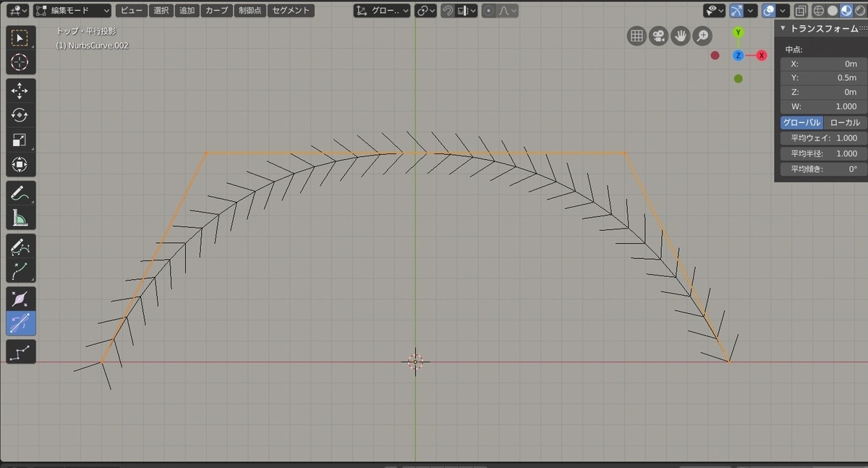
Task: Click the highlighted Tilt tool
Action: [x=20, y=323]
